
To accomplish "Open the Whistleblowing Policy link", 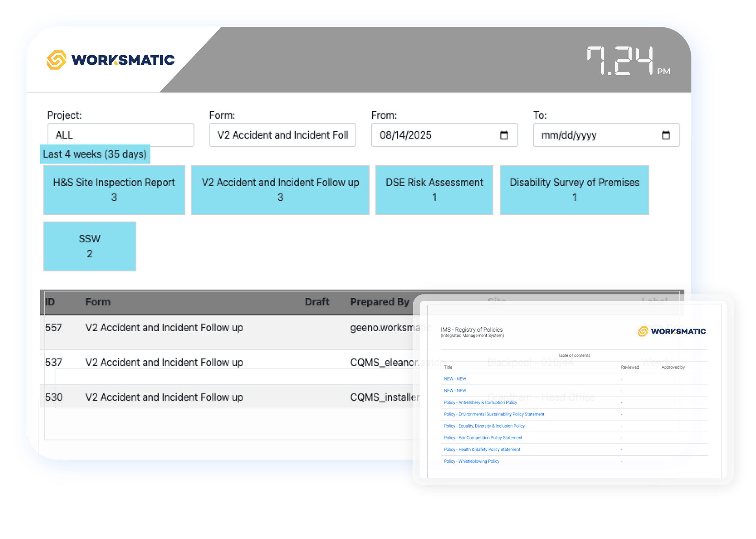I will [x=471, y=461].
